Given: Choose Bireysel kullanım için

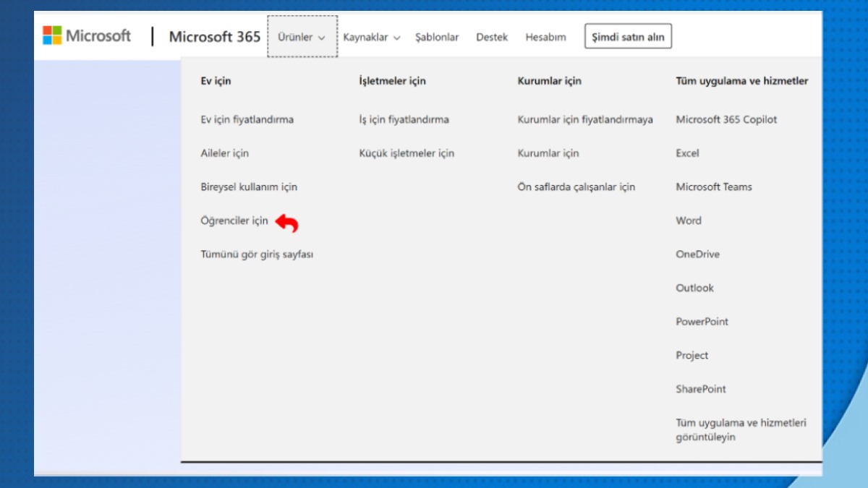Looking at the screenshot, I should point(249,187).
